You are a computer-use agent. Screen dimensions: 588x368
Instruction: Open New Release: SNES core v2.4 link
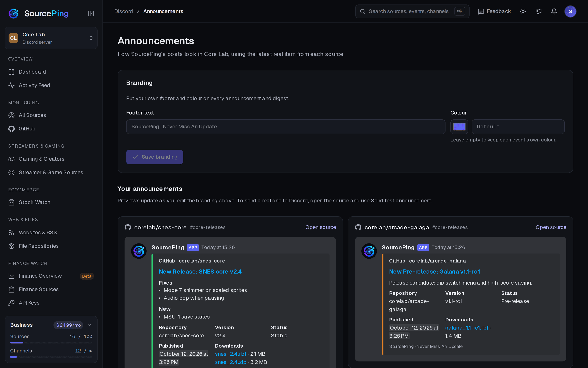click(200, 272)
